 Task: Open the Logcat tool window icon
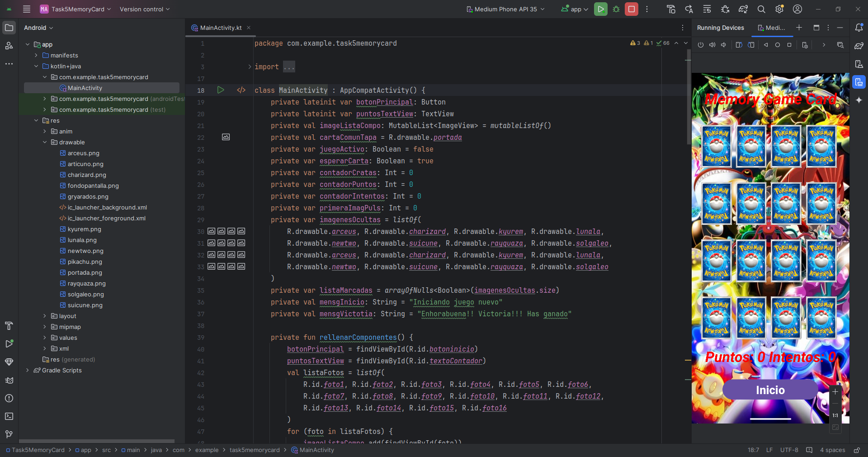point(9,380)
